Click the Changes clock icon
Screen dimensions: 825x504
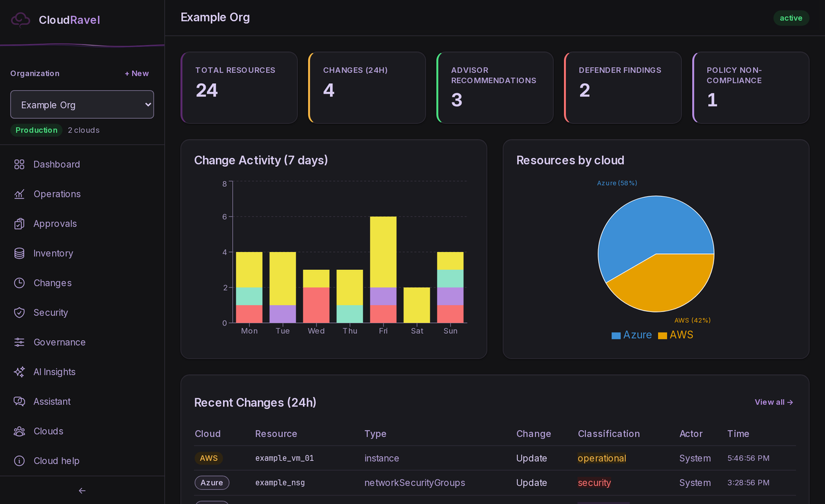pyautogui.click(x=19, y=283)
